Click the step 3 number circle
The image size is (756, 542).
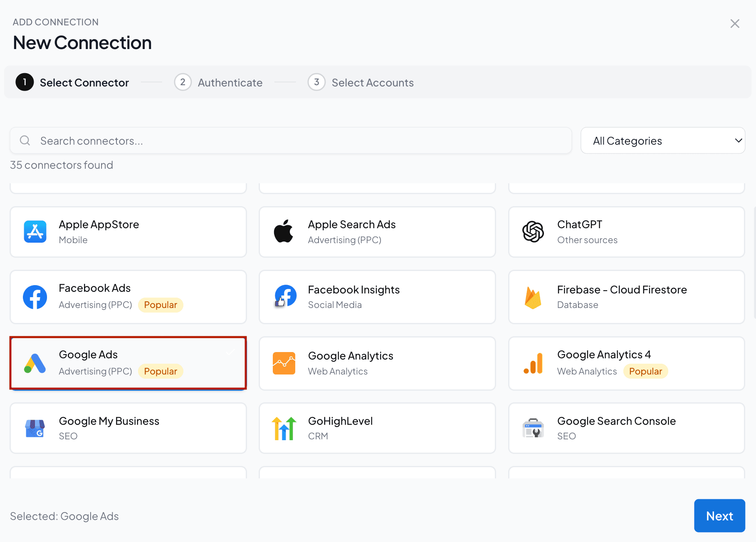(316, 82)
